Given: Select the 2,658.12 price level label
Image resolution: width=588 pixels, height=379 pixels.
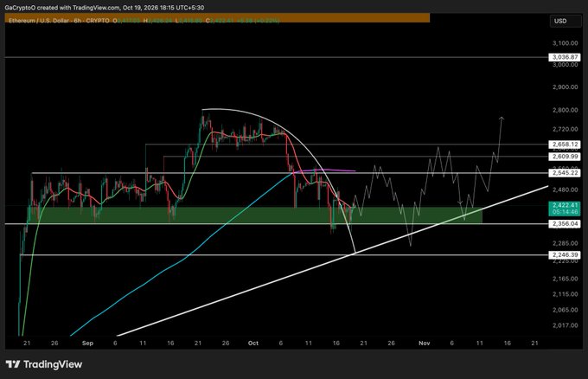Looking at the screenshot, I should point(565,145).
